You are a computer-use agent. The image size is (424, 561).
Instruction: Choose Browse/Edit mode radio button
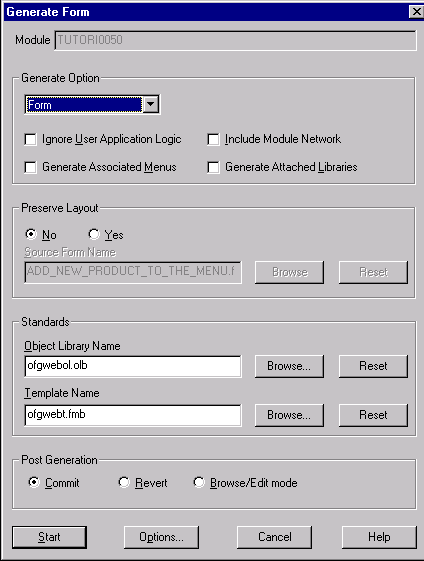(x=199, y=482)
